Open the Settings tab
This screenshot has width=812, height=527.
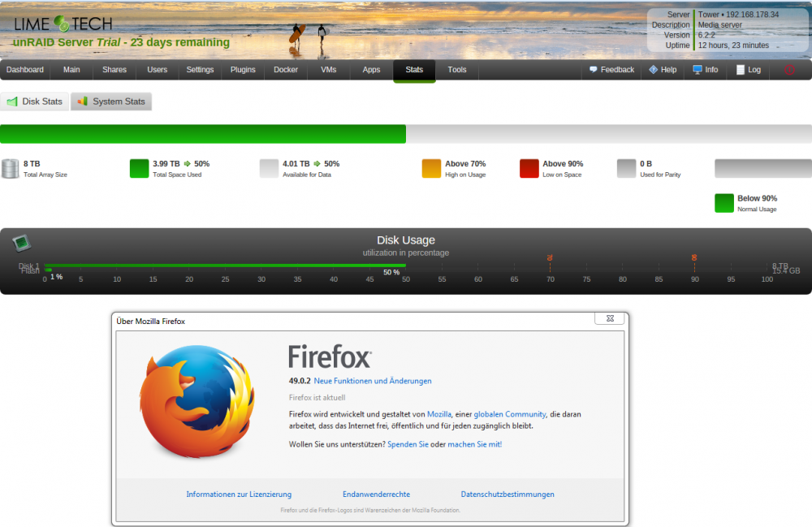[200, 70]
